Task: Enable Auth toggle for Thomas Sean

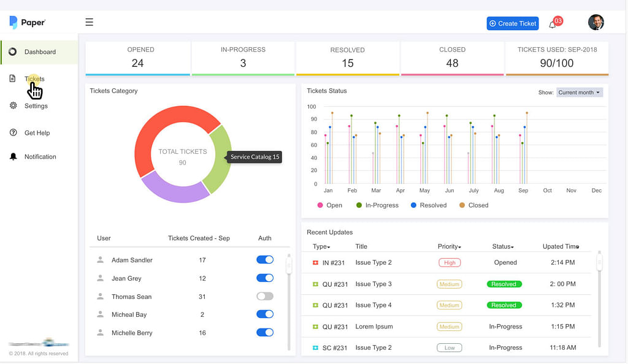Action: pyautogui.click(x=265, y=297)
